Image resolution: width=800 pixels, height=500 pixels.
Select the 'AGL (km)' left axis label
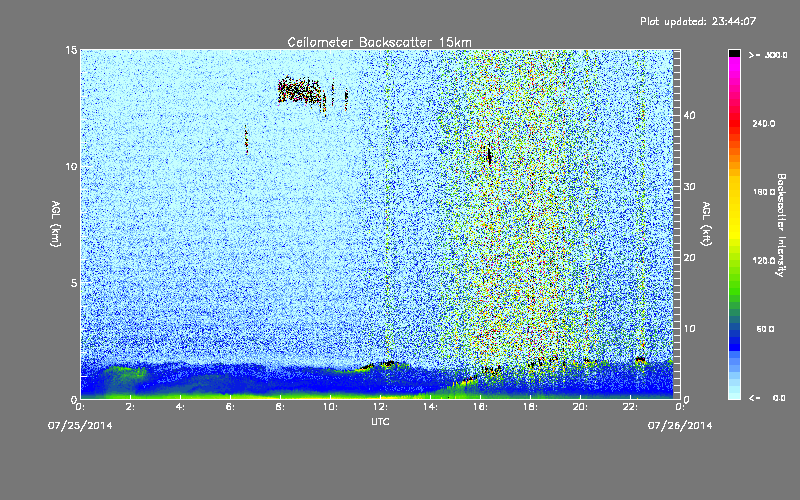coord(56,224)
